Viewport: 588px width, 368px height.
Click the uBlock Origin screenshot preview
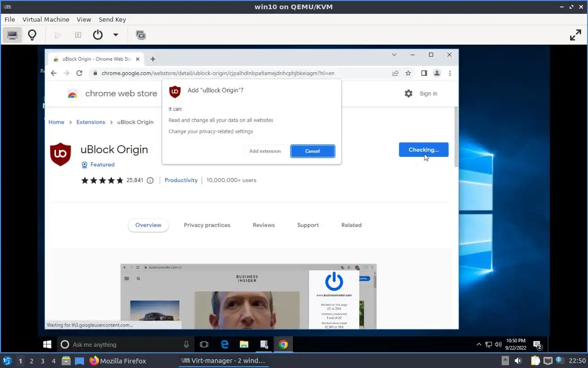pyautogui.click(x=249, y=296)
